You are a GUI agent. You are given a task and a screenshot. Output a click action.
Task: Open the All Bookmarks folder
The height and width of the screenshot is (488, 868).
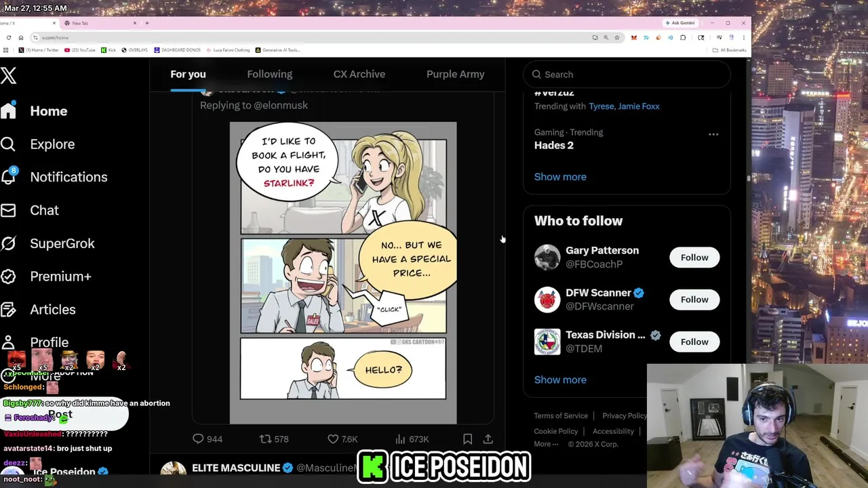730,50
